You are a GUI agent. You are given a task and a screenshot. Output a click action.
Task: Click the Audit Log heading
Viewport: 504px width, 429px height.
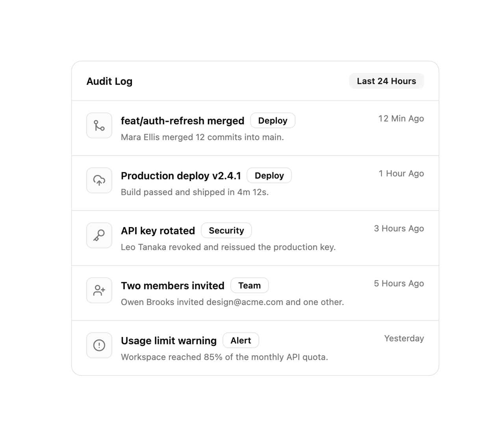coord(109,81)
